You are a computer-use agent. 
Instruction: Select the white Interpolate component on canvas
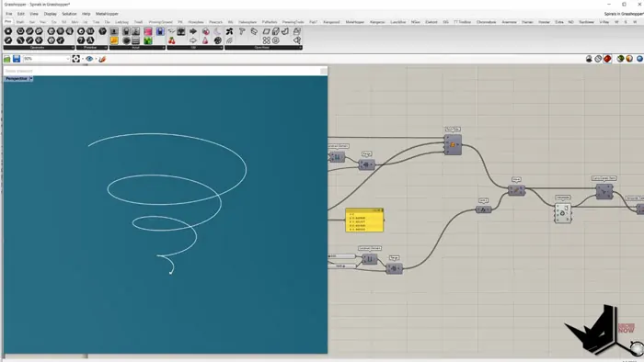(563, 213)
